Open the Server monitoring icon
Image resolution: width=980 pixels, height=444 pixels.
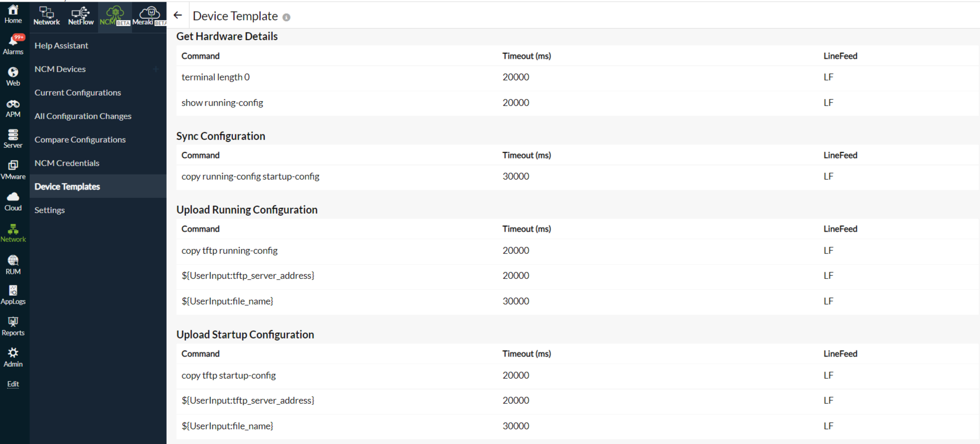click(13, 135)
